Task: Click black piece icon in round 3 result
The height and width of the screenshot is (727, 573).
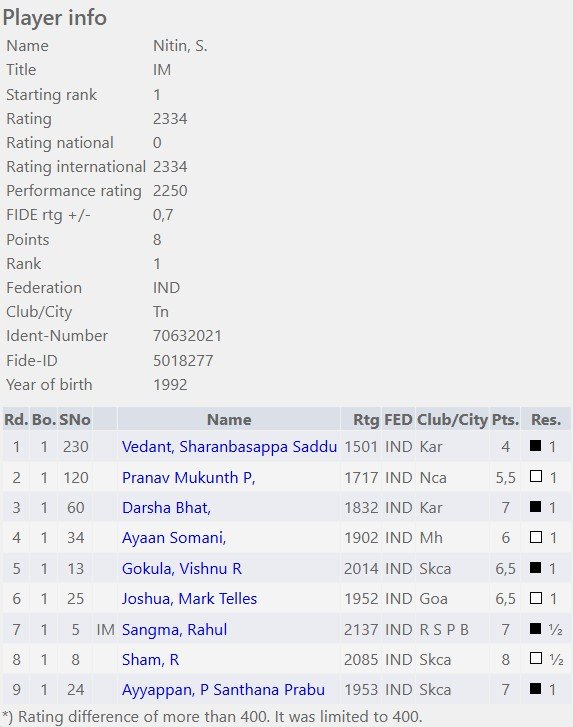Action: 535,506
